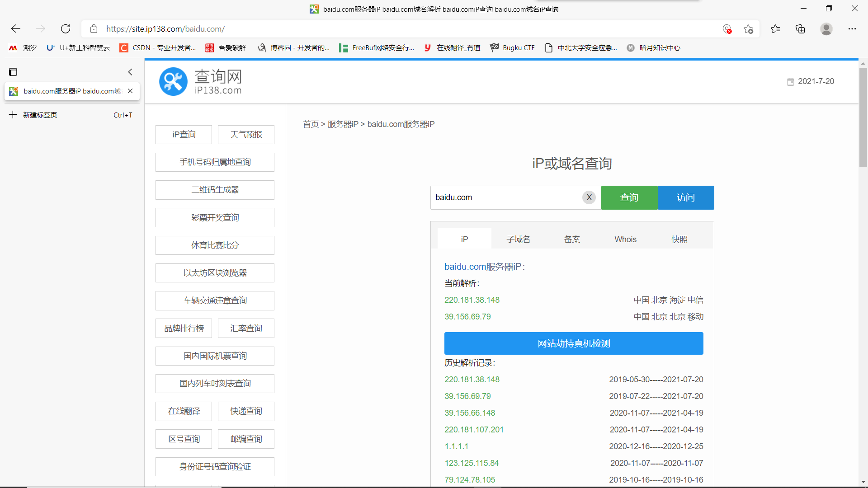Open 以太坊区块浏览器

[215, 273]
